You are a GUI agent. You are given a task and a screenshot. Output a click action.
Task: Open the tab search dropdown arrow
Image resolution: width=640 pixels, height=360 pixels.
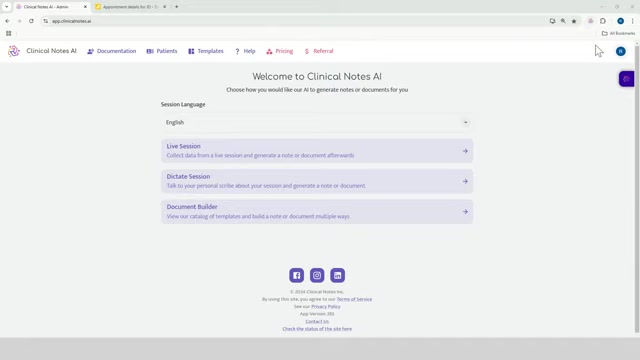point(7,7)
